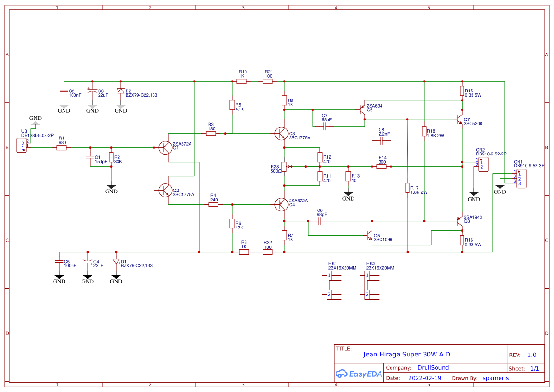Select the C8 2.2nF capacitor

click(x=381, y=141)
